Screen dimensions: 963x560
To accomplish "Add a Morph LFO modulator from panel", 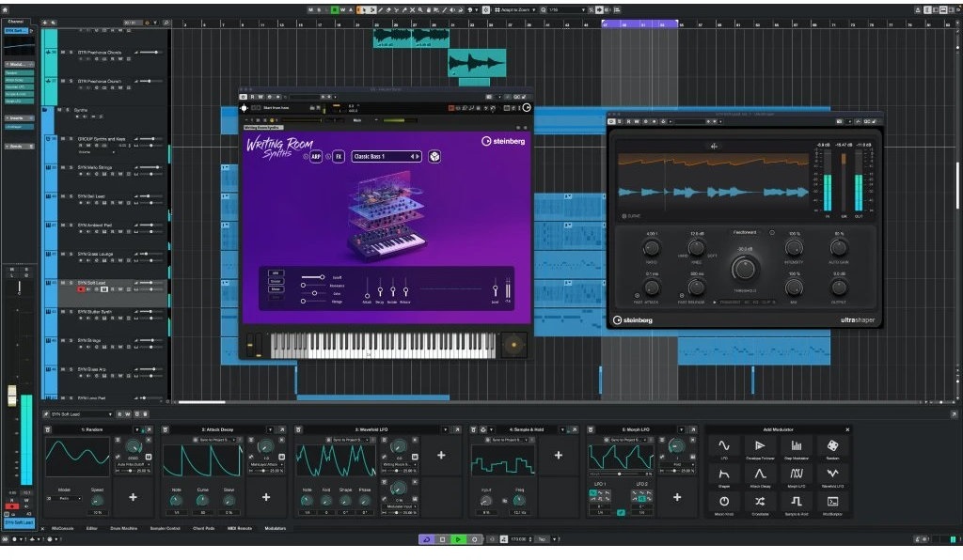I will pos(797,474).
